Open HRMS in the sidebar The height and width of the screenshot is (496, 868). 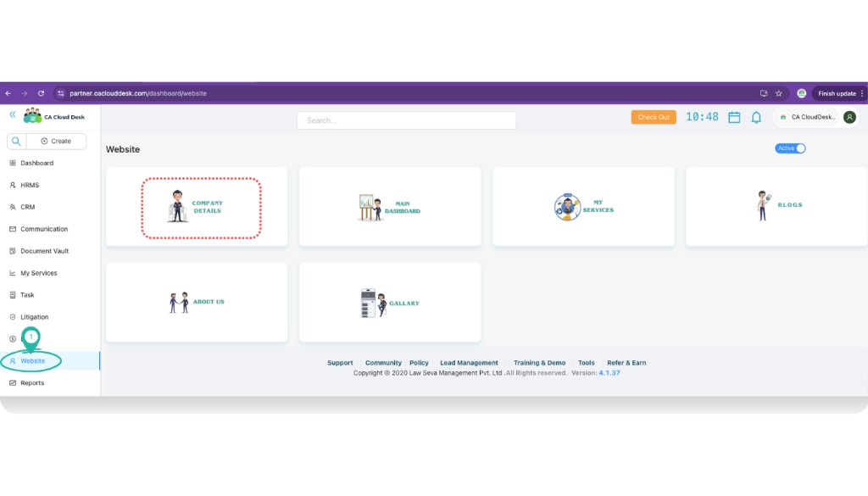pos(30,185)
